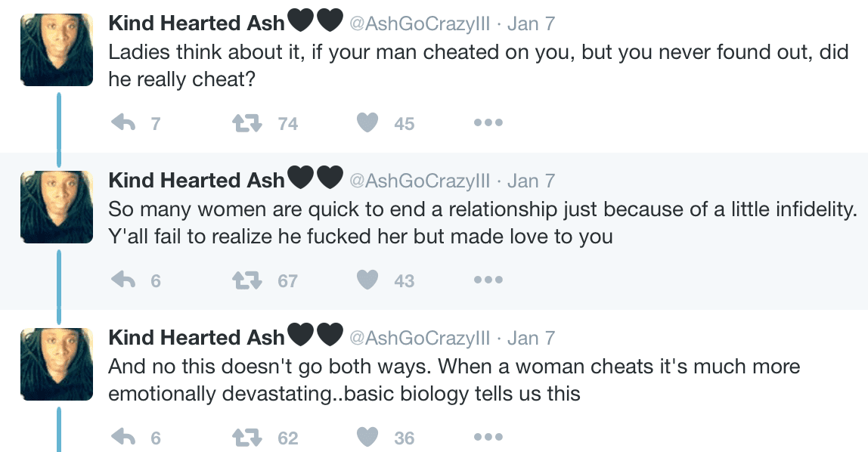Open more options on the third tweet
The image size is (868, 452).
pyautogui.click(x=488, y=438)
